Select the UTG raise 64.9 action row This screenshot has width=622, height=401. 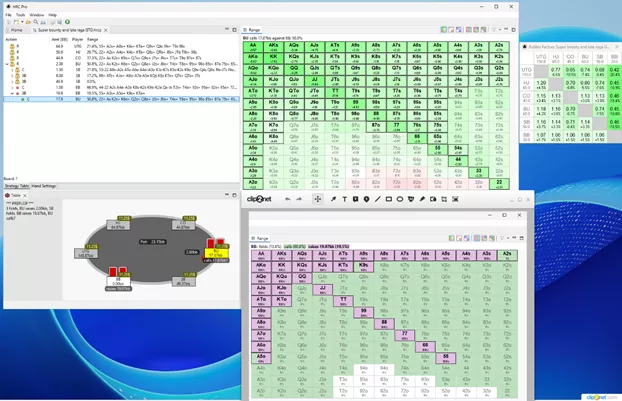point(60,46)
